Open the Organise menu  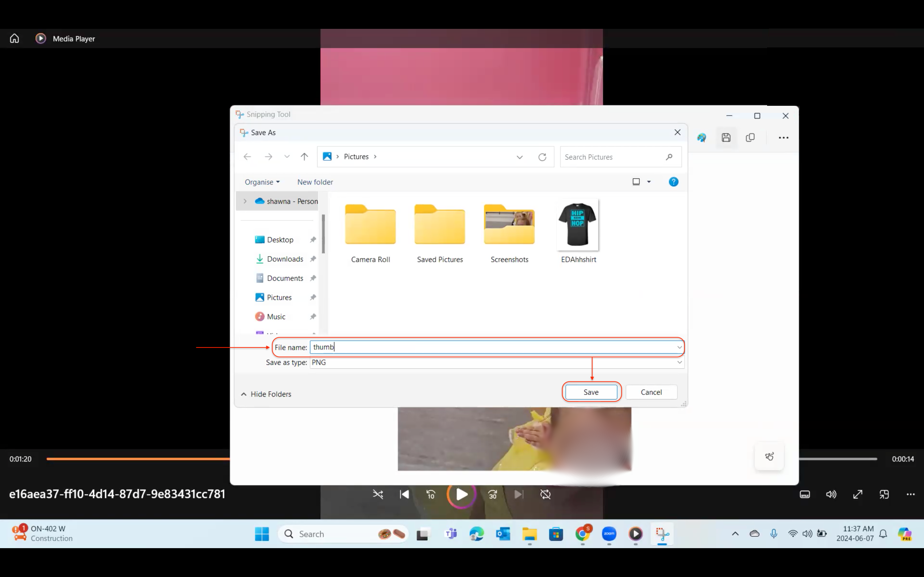[262, 182]
